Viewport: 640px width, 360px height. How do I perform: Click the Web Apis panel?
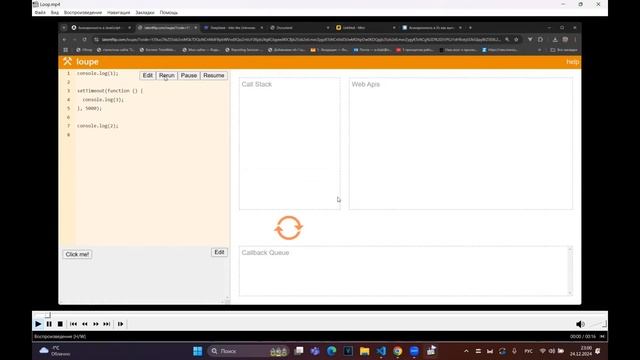(460, 144)
